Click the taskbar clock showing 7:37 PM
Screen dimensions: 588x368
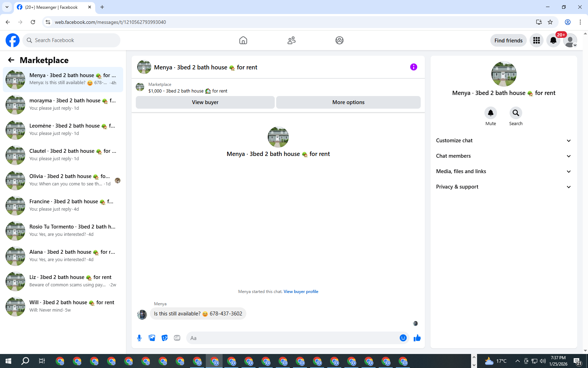pos(558,361)
